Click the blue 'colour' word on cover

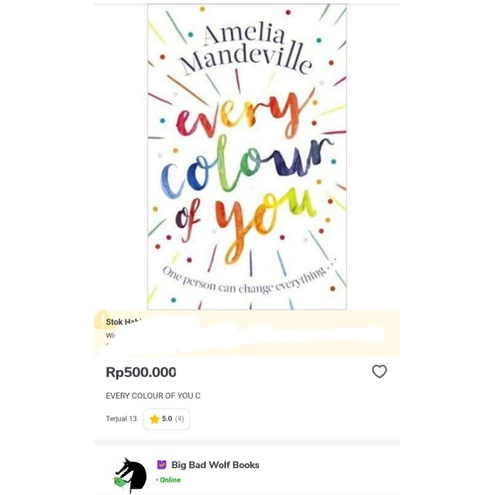coord(247,168)
